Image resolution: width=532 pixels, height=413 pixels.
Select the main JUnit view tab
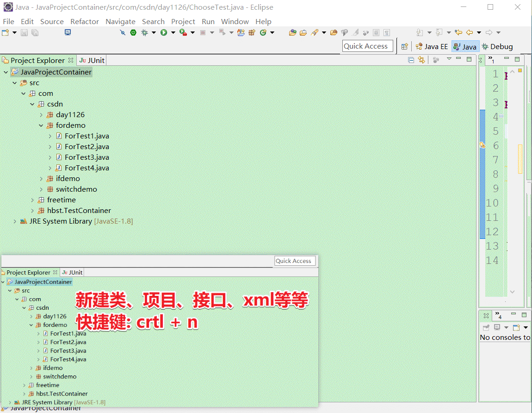coord(92,61)
